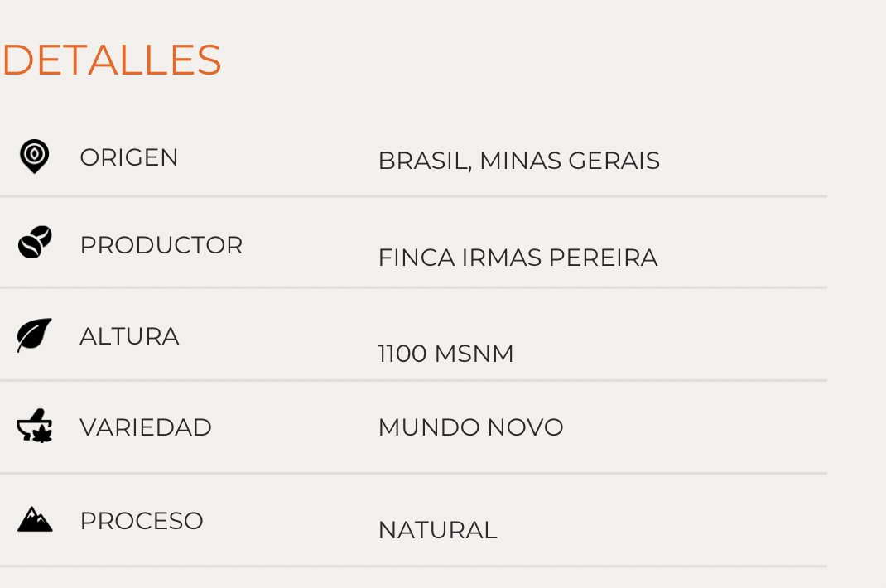The width and height of the screenshot is (886, 588).
Task: Click the mountain icon beside PROCESO
Action: click(x=35, y=519)
